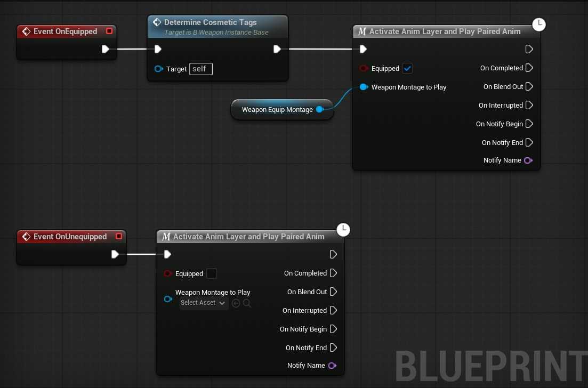Screen dimensions: 588x388
Task: Click the Target pin on Determine Cosmetic Tags
Action: pos(158,69)
